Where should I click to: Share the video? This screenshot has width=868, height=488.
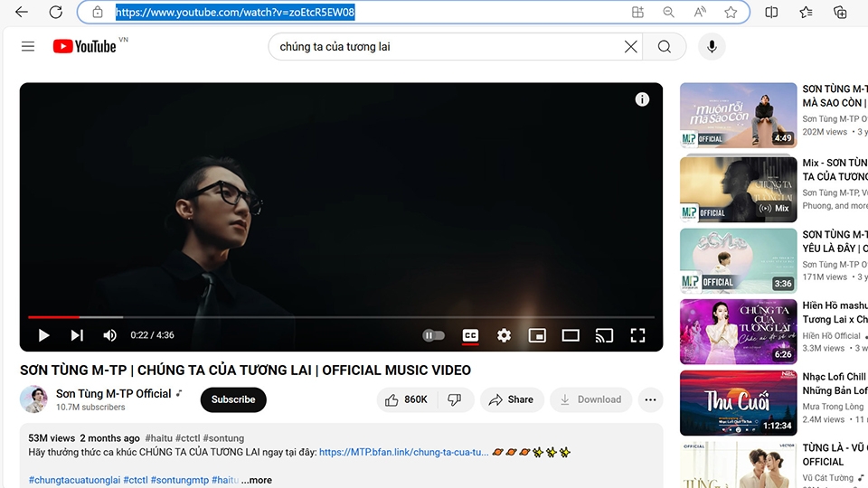(512, 399)
